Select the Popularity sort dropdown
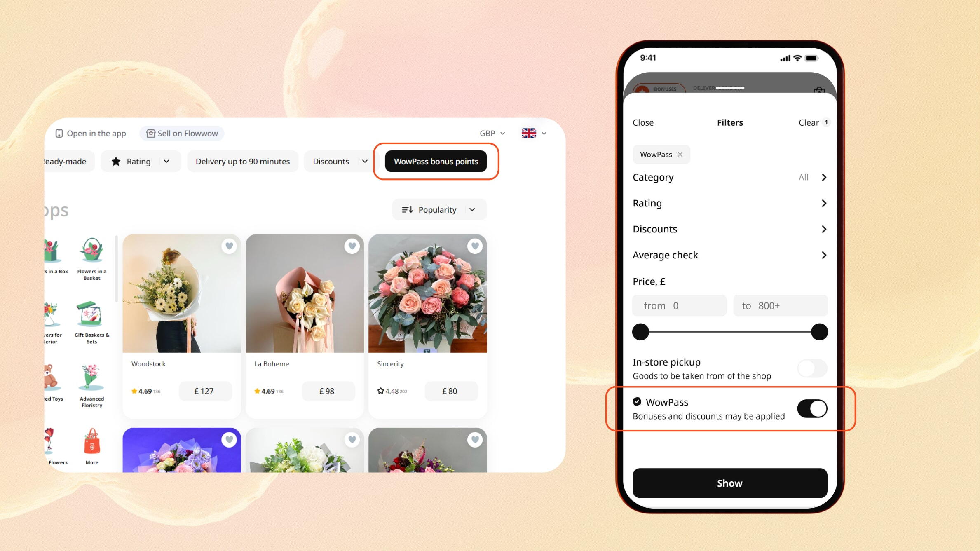The height and width of the screenshot is (551, 980). 438,209
